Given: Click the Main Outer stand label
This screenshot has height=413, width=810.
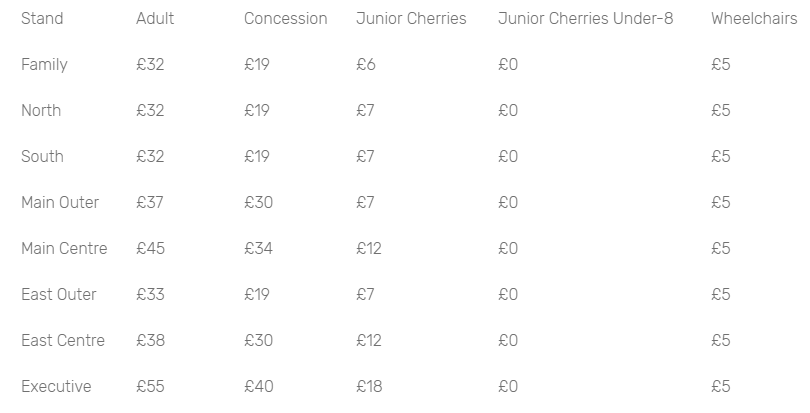Looking at the screenshot, I should click(x=60, y=203).
